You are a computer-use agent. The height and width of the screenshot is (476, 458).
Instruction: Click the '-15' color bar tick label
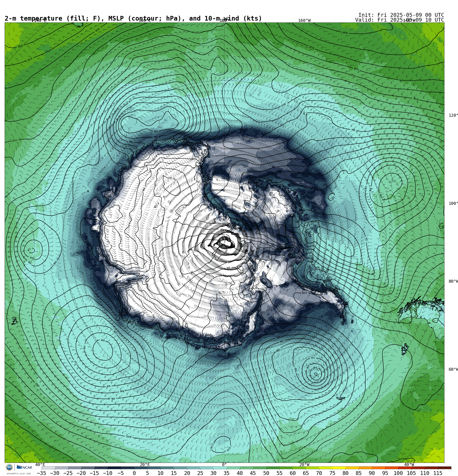[94, 473]
